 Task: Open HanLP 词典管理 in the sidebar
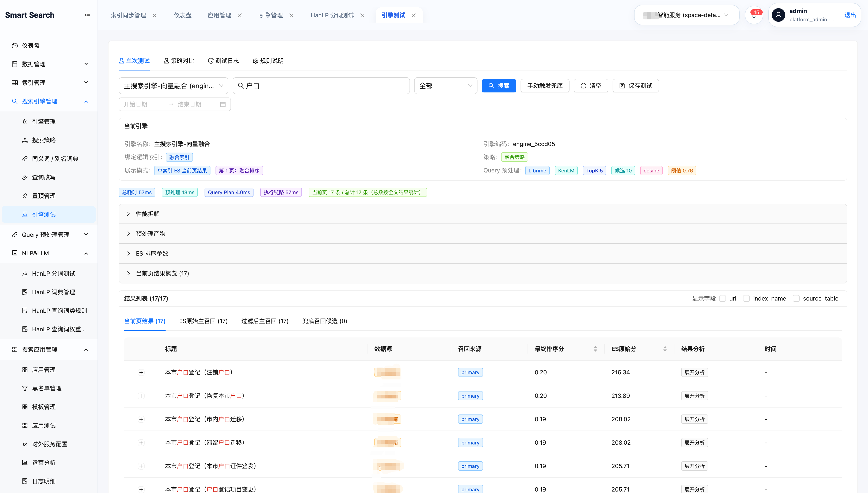49,292
